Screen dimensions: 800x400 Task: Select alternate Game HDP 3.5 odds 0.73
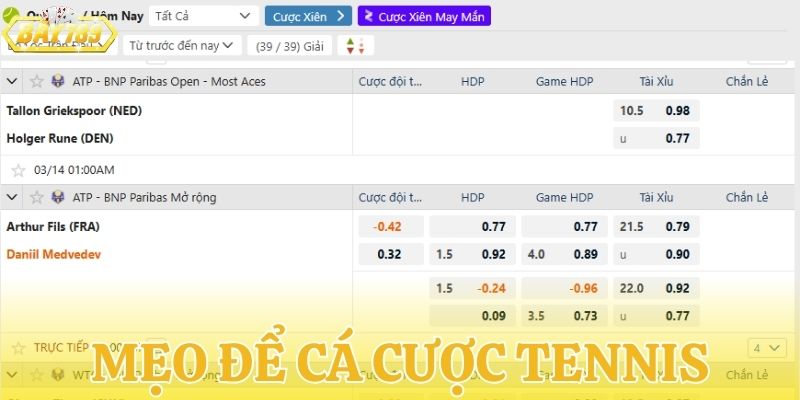pos(564,316)
